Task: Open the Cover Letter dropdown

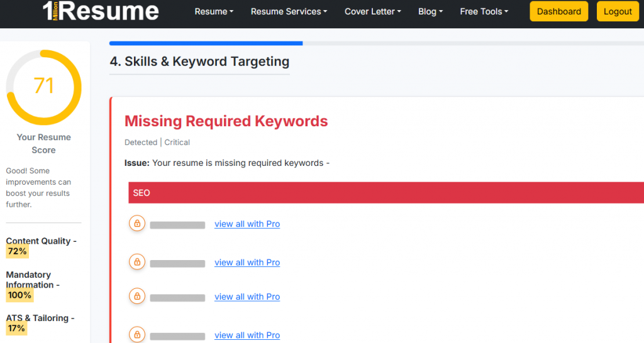Action: pos(373,11)
